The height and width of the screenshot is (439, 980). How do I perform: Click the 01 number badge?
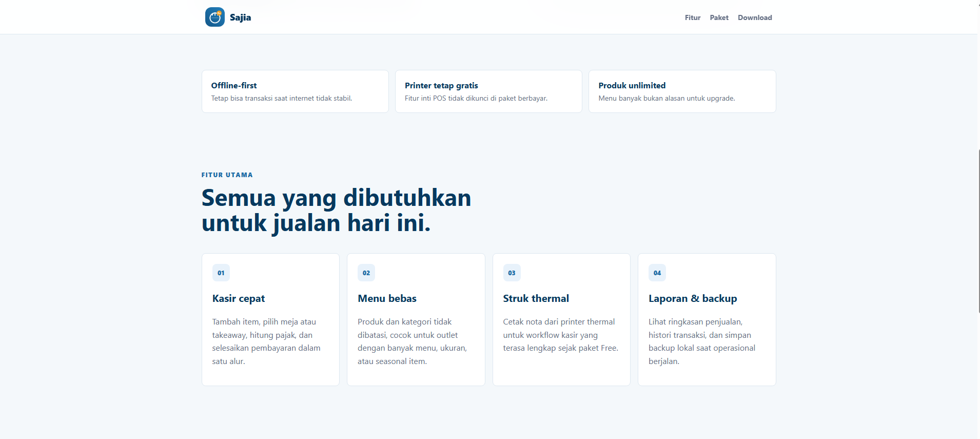click(221, 273)
